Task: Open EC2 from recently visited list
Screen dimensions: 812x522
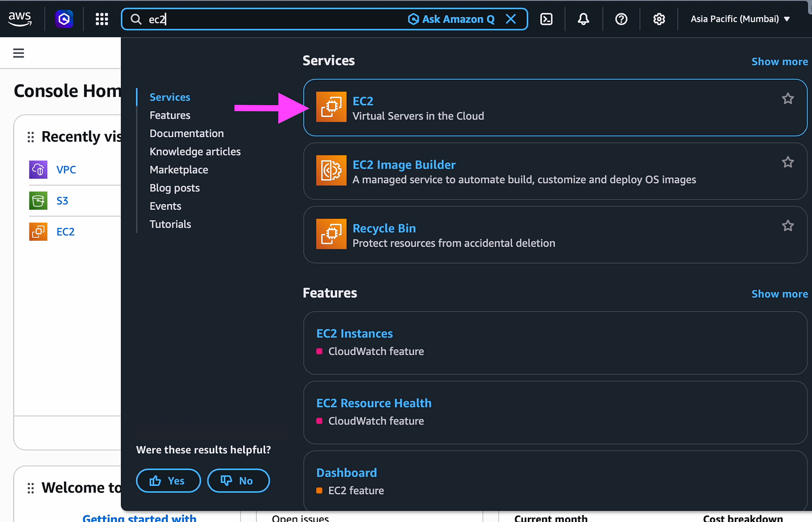Action: (65, 232)
